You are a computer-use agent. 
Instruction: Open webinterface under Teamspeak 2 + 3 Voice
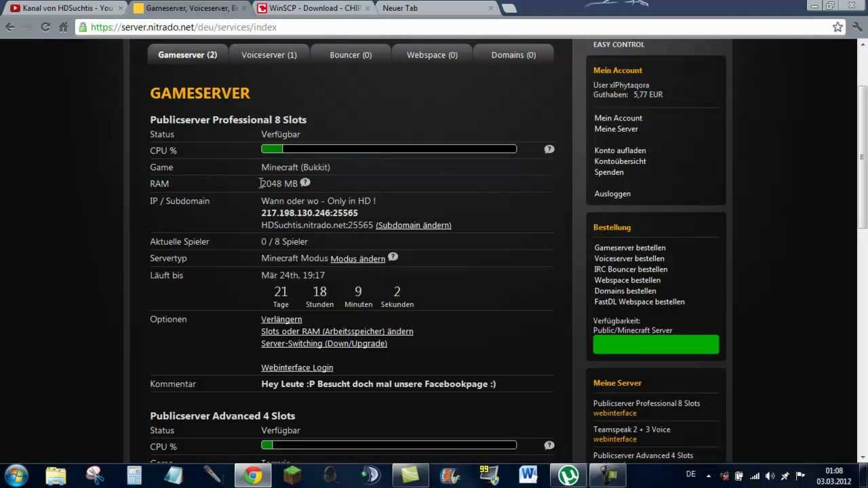tap(615, 439)
